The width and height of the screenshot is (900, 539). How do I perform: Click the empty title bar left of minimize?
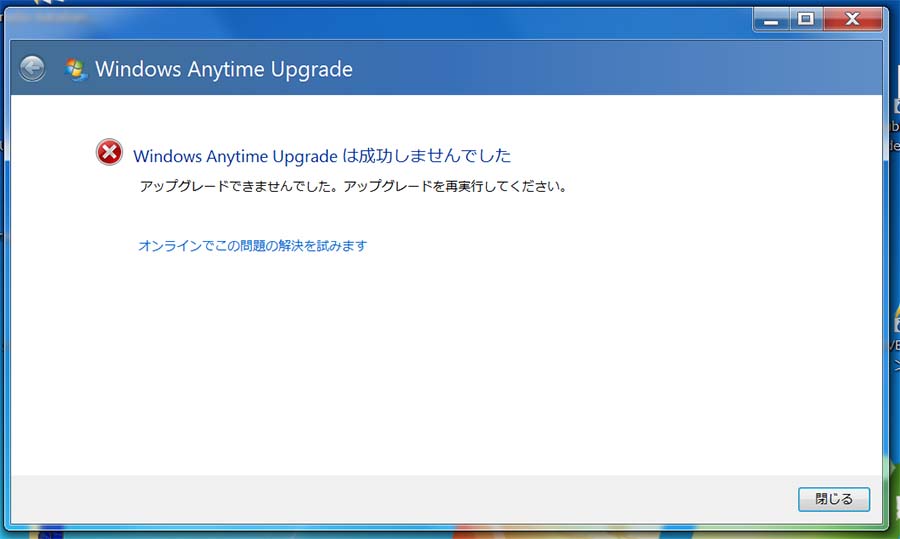click(x=400, y=19)
